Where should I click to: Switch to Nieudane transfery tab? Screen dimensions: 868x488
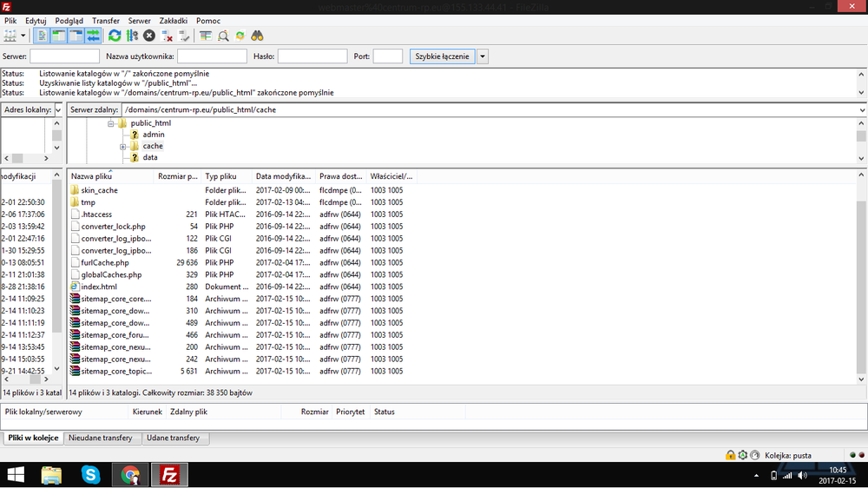(101, 439)
